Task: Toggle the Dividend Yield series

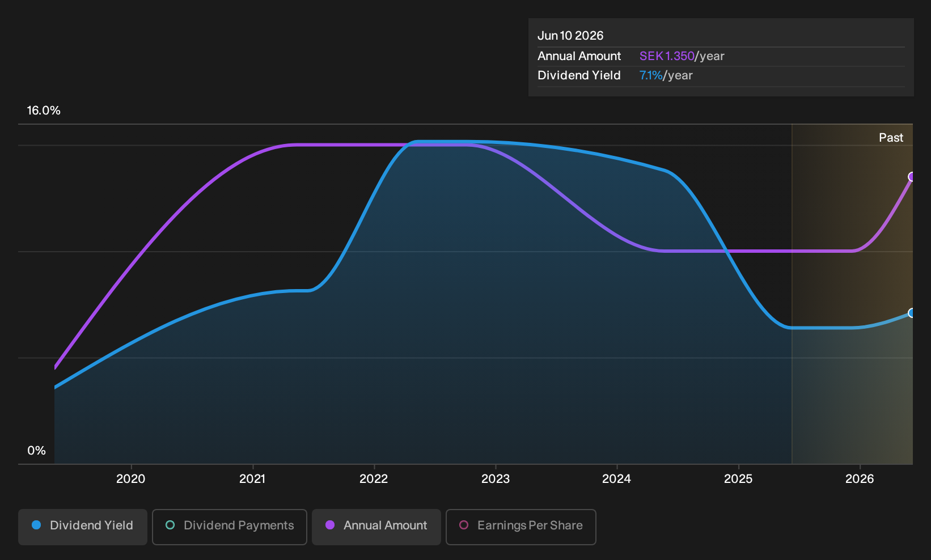Action: click(x=83, y=527)
